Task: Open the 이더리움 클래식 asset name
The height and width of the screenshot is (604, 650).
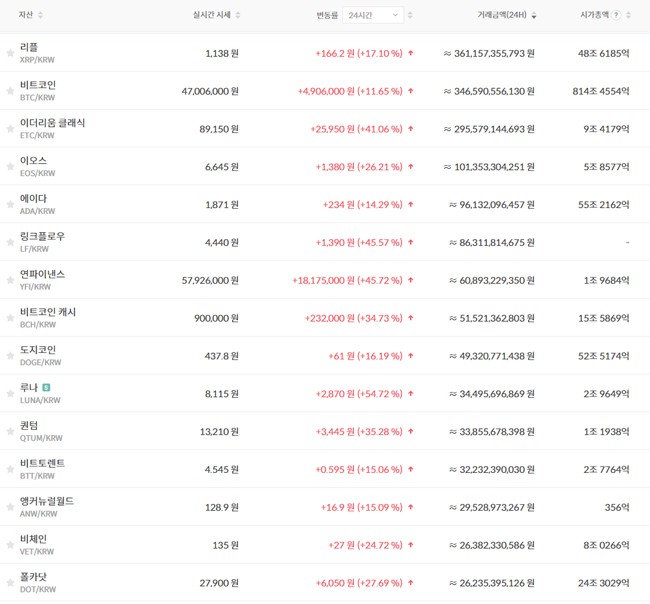Action: pos(52,123)
